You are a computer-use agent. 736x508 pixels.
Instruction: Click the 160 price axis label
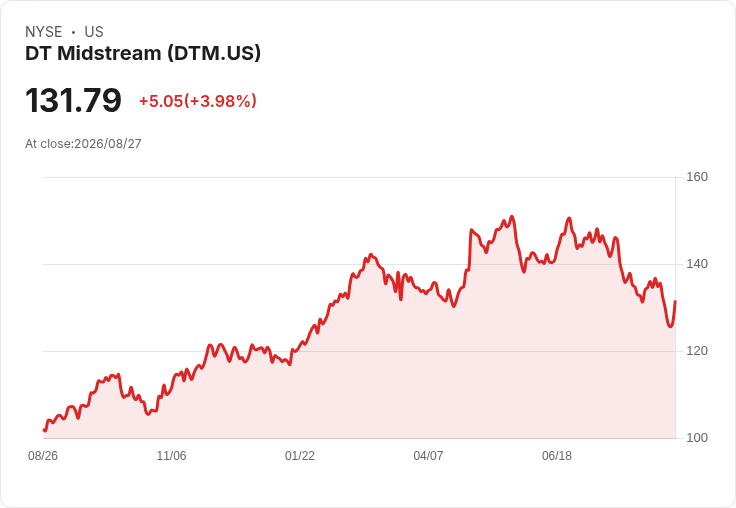pyautogui.click(x=697, y=177)
